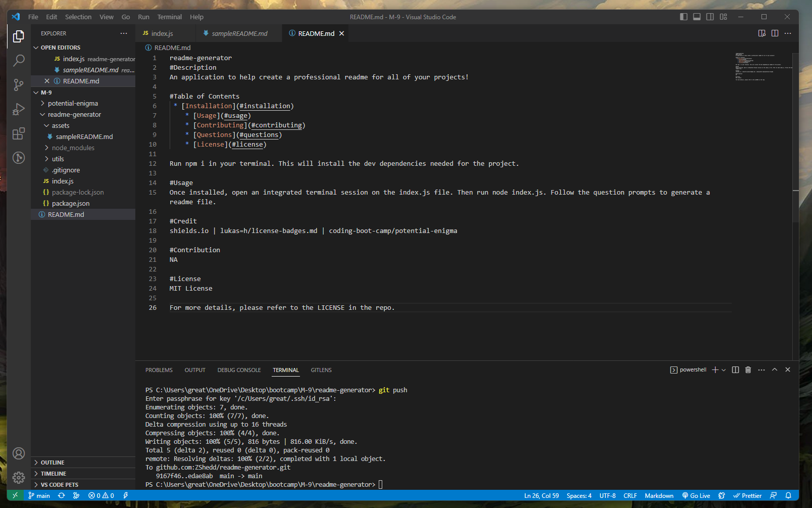812x508 pixels.
Task: Expand the node_modules folder
Action: point(83,148)
